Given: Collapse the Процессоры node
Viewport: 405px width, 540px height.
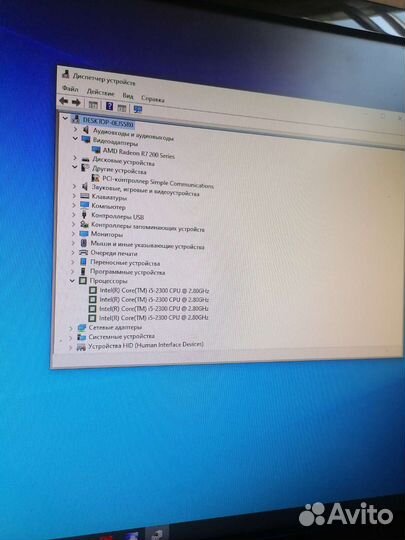Looking at the screenshot, I should (72, 281).
